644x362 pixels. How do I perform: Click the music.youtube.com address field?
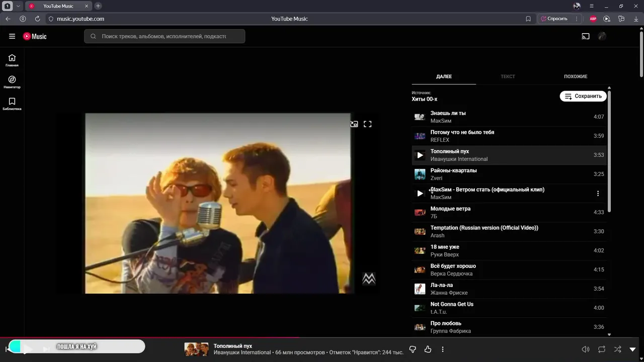[80, 19]
